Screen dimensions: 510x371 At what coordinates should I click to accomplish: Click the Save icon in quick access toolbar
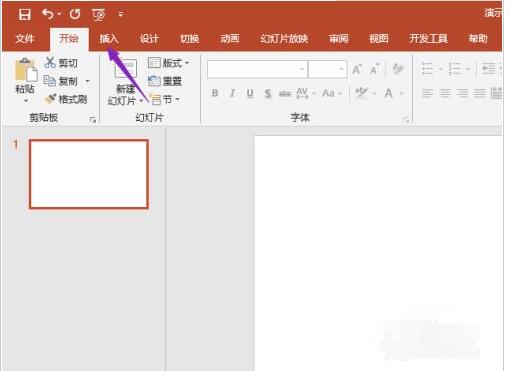coord(25,14)
